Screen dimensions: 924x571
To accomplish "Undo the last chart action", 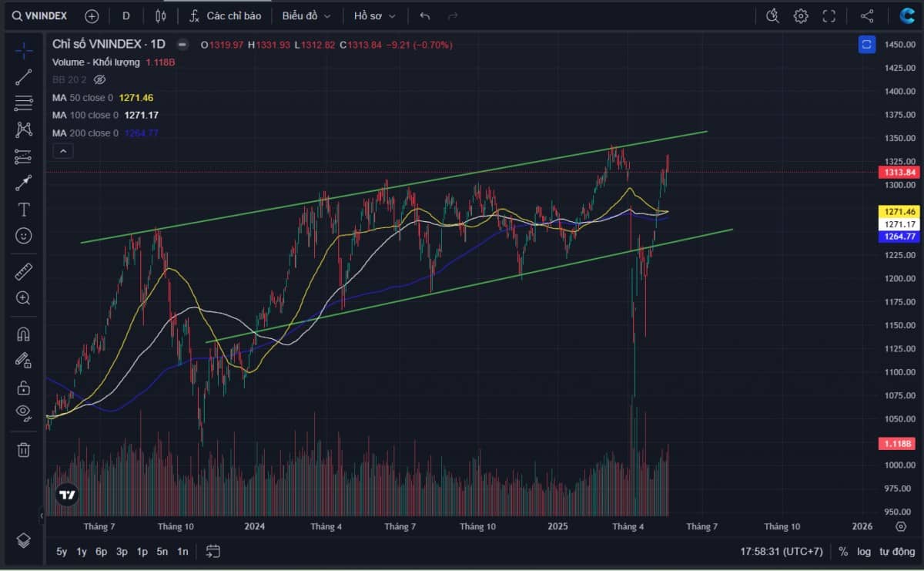I will click(x=425, y=15).
